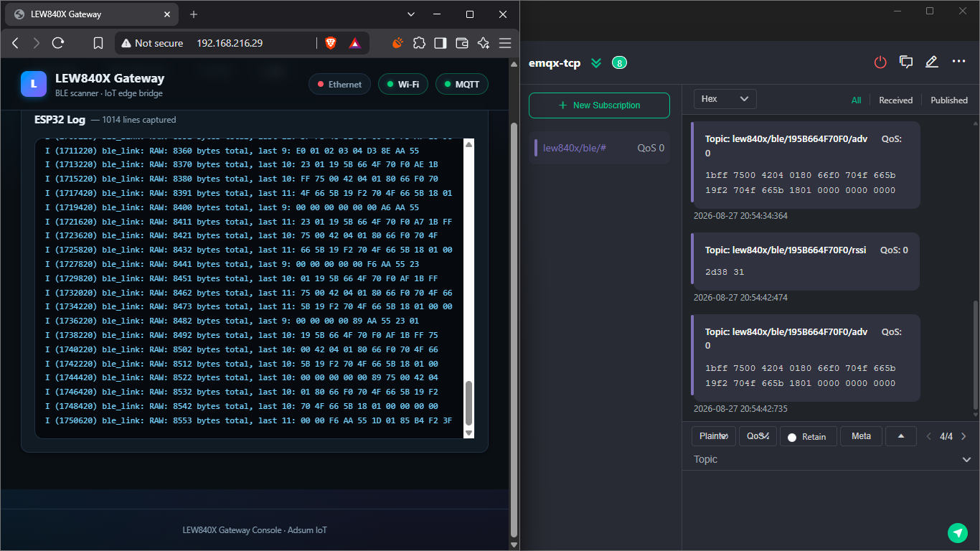Open the QoS level dropdown
The width and height of the screenshot is (980, 551).
[x=758, y=436]
